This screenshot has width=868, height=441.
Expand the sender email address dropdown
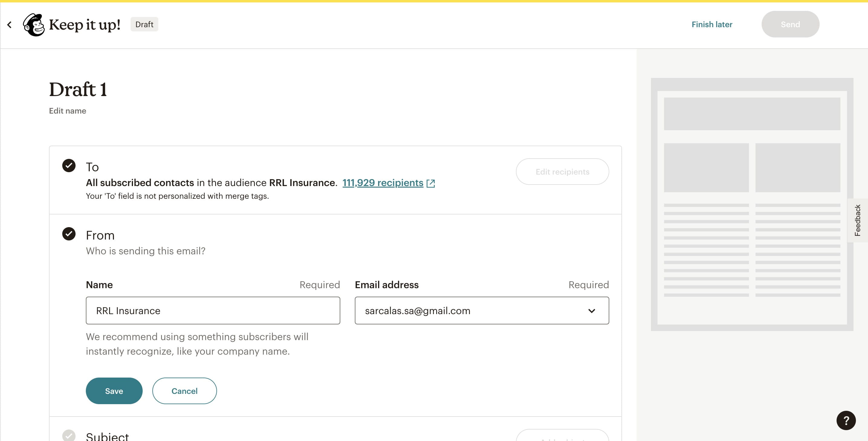[x=592, y=311]
